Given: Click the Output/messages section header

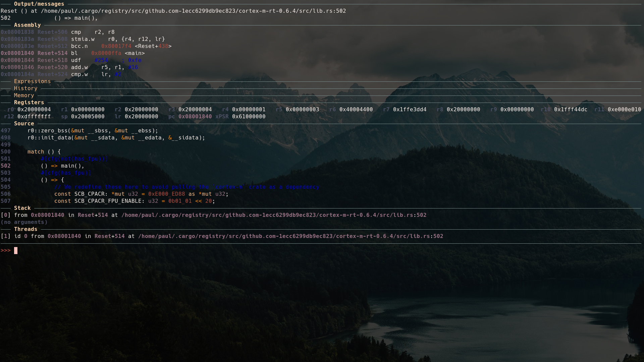Looking at the screenshot, I should (39, 4).
